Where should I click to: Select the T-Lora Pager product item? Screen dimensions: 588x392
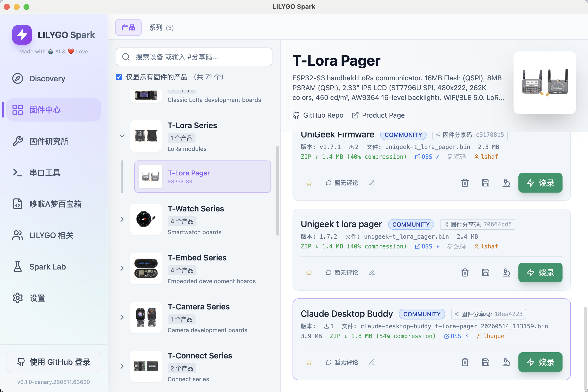[203, 176]
